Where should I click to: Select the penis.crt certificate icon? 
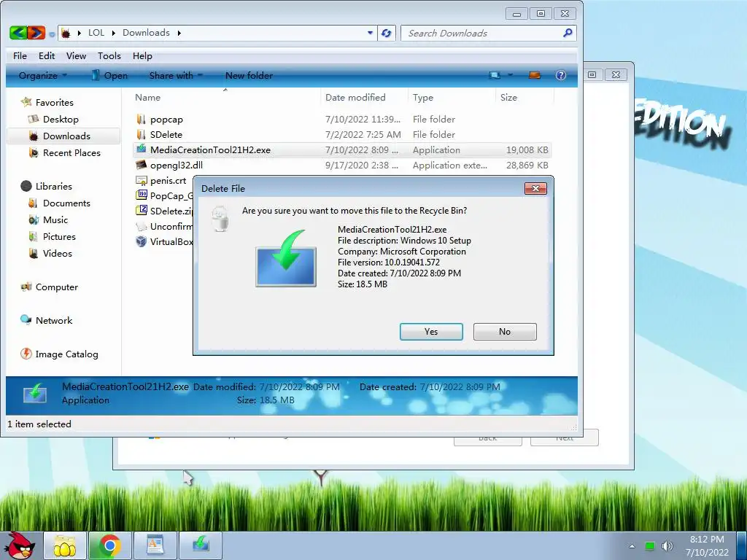(x=141, y=181)
